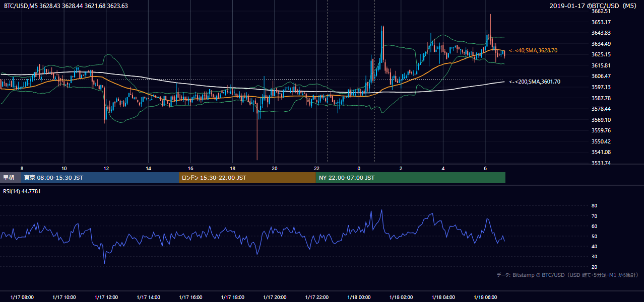The image size is (644, 302).
Task: Click hour label 8 under the price chart
Action: coord(22,168)
